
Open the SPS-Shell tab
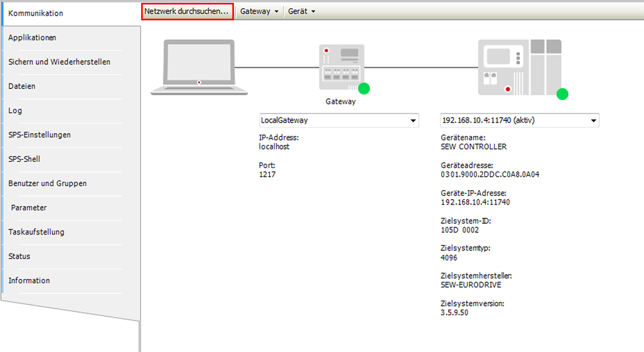24,159
